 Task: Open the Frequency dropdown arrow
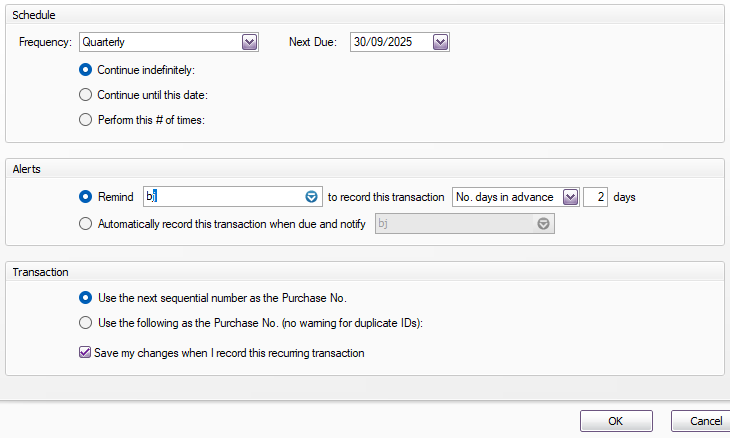250,42
